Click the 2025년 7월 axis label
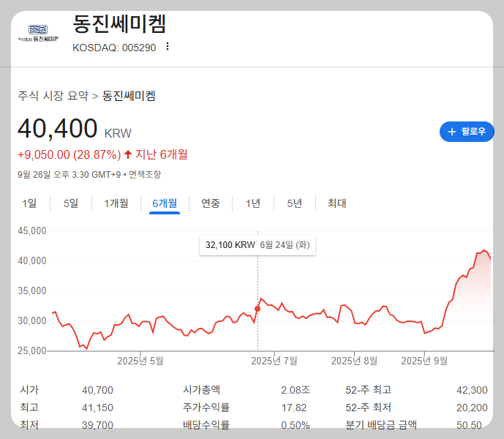Screen dimensions: 504x439 pyautogui.click(x=274, y=361)
